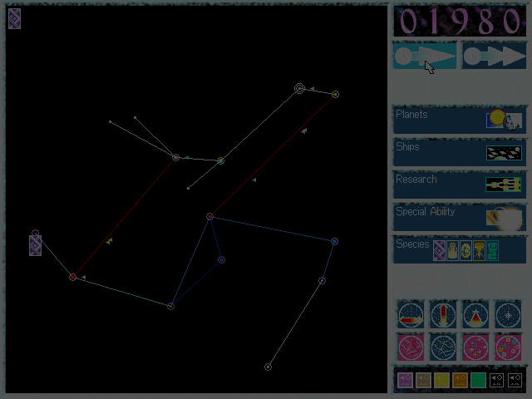Select the yellow star at bottom of map
The width and height of the screenshot is (532, 399).
(x=268, y=367)
